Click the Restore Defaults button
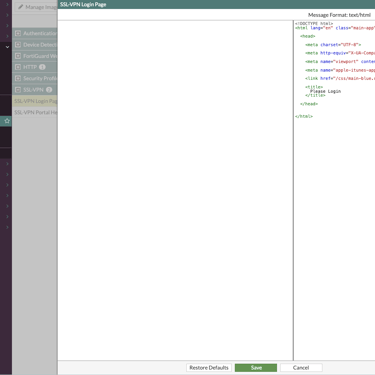The image size is (375, 375). pos(209,368)
